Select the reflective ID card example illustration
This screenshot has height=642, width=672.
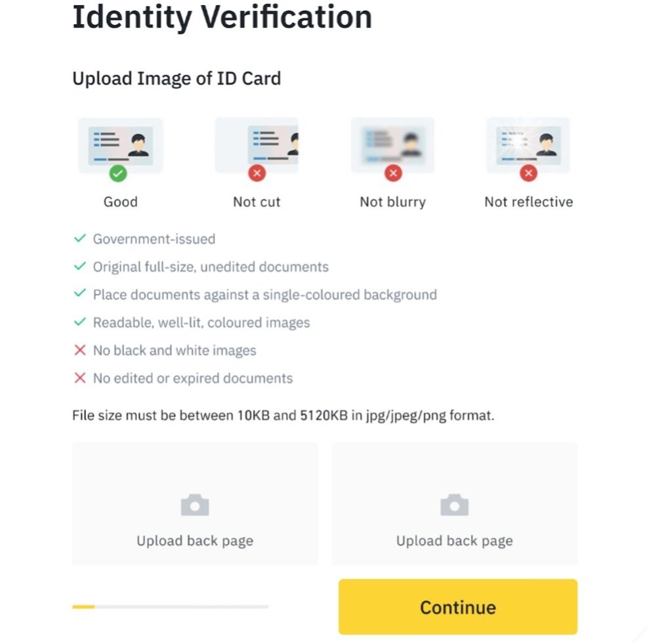pyautogui.click(x=528, y=145)
